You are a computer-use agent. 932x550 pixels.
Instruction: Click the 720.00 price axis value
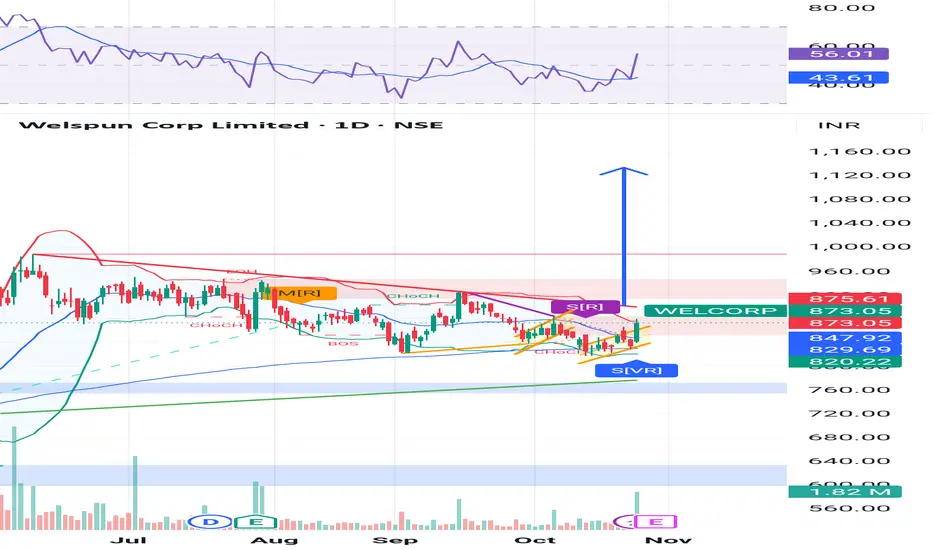tap(849, 414)
